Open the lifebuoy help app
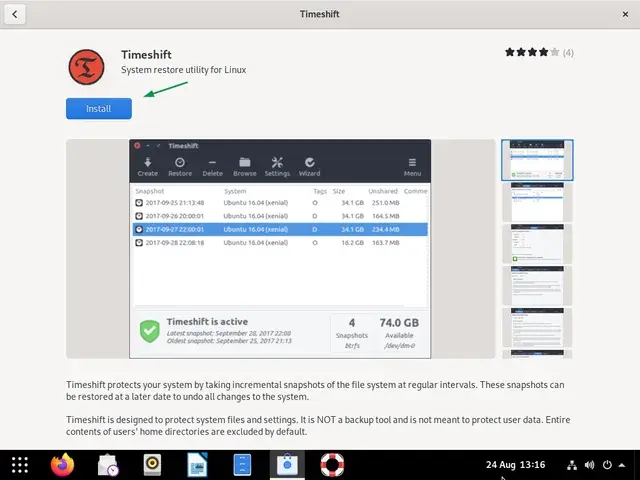 point(332,465)
